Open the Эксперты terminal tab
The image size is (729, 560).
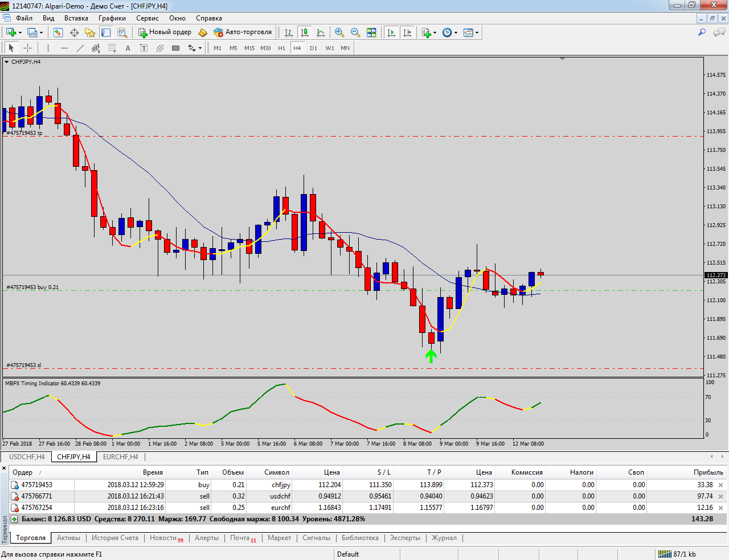click(405, 538)
